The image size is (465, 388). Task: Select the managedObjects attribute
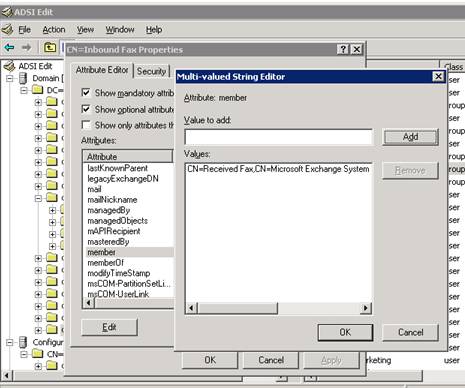tap(117, 221)
